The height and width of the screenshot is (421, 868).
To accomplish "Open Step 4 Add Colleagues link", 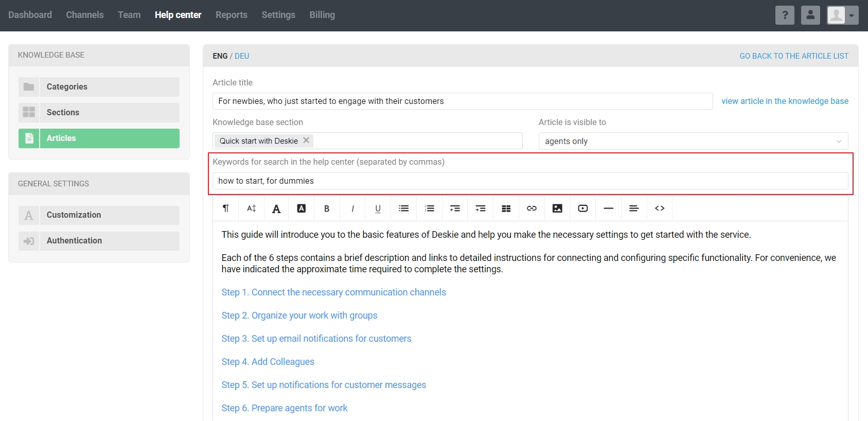I will click(x=268, y=362).
